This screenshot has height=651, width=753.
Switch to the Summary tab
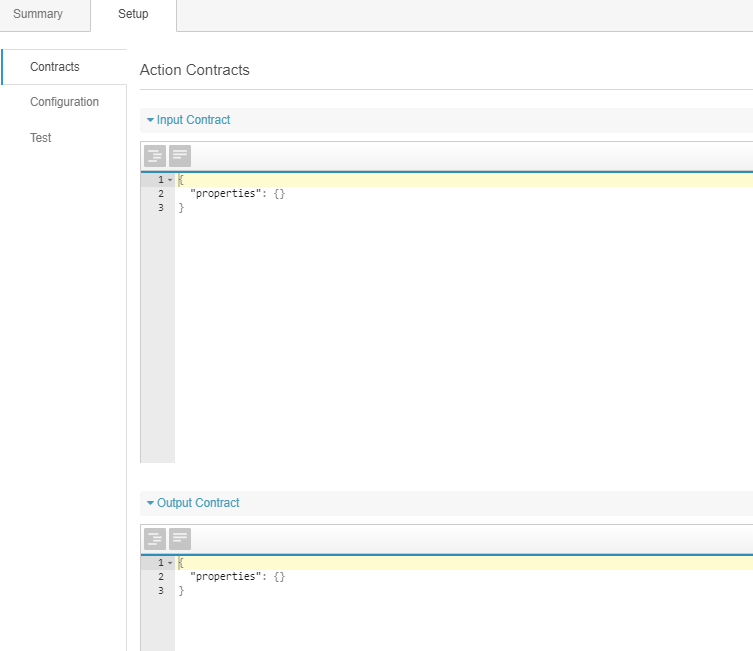(x=38, y=14)
